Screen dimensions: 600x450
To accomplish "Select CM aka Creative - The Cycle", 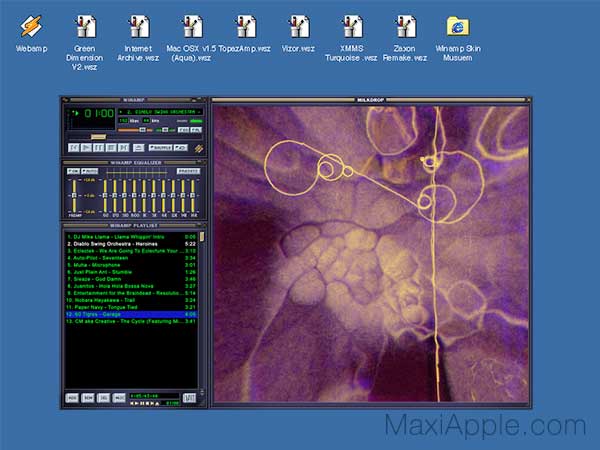I will [x=131, y=321].
